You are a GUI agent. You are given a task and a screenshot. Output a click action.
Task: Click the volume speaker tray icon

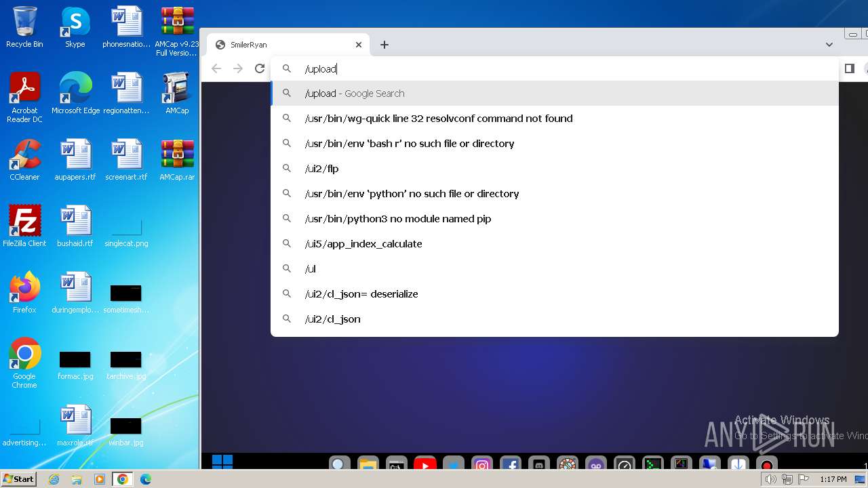(x=771, y=479)
